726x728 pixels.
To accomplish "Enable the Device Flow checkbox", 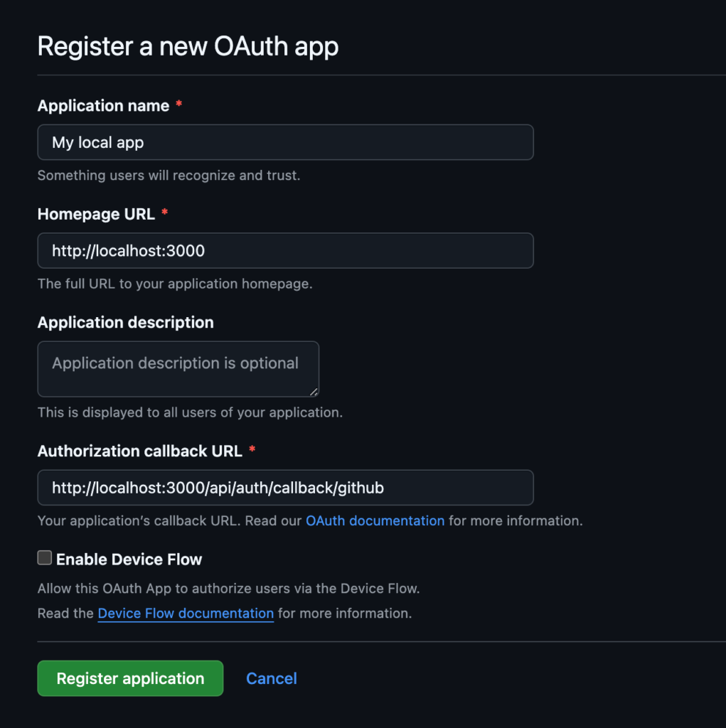I will (x=45, y=558).
